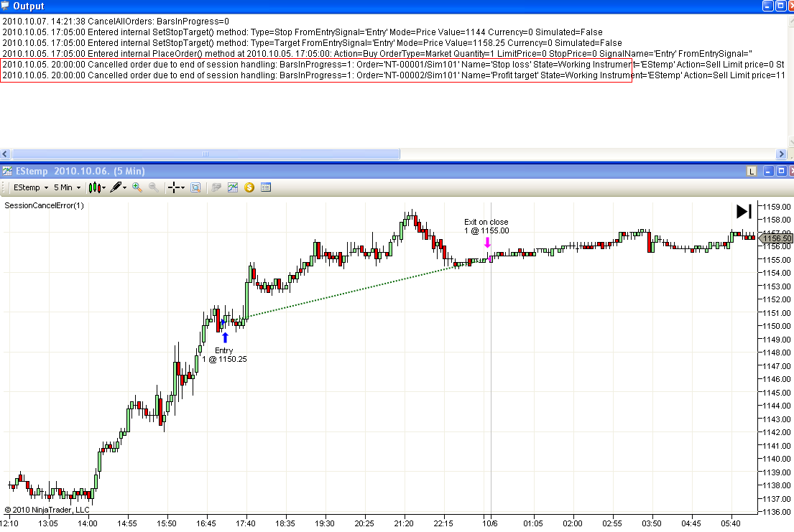The height and width of the screenshot is (532, 794).
Task: Click the Type=Target SetStopTarget output line
Action: click(312, 43)
